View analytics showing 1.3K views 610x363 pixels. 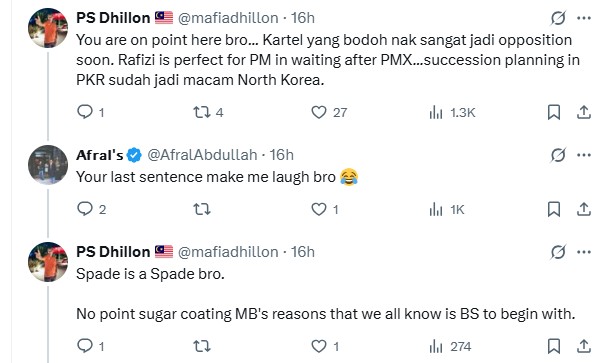pos(452,112)
